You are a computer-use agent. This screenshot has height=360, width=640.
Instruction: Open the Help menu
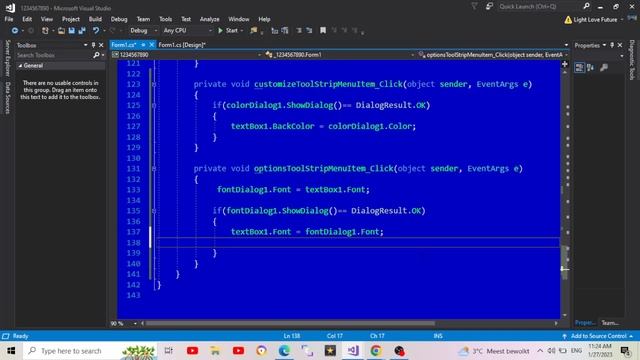(x=264, y=19)
